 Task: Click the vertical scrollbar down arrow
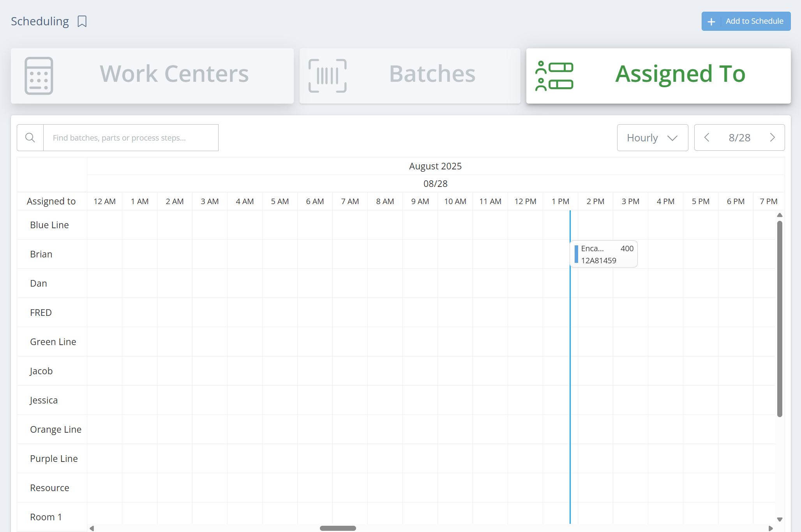(x=780, y=519)
